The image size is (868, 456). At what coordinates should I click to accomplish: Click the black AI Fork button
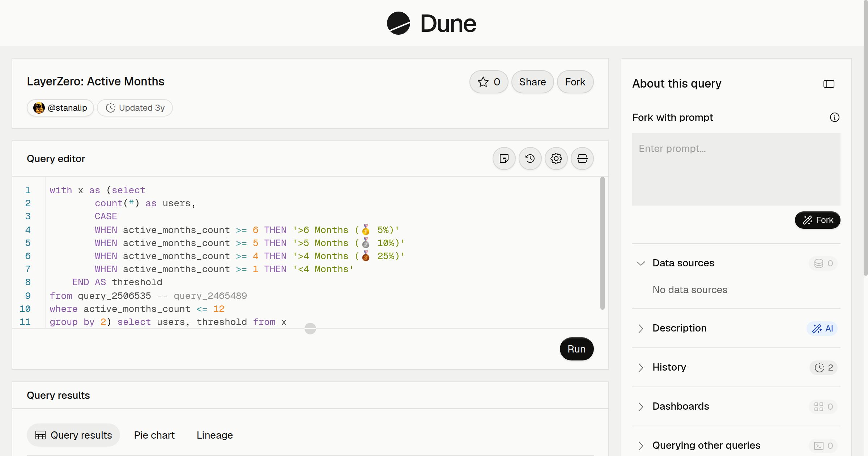[x=817, y=220]
